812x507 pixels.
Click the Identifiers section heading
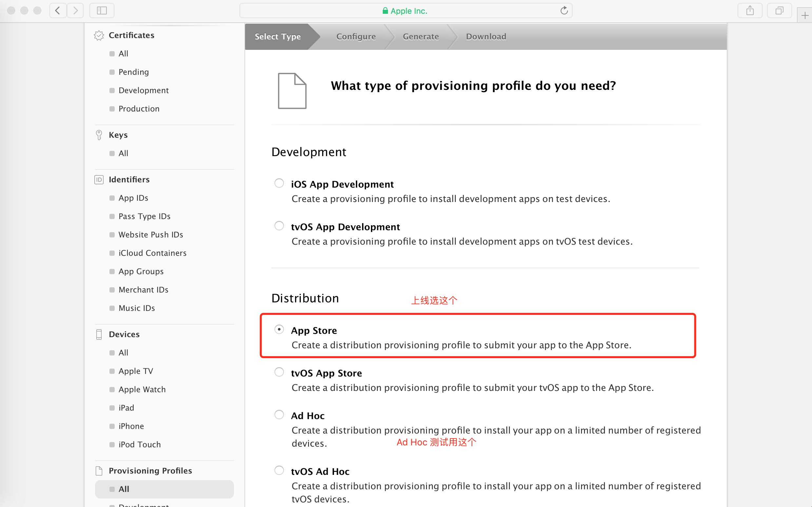[x=129, y=180]
